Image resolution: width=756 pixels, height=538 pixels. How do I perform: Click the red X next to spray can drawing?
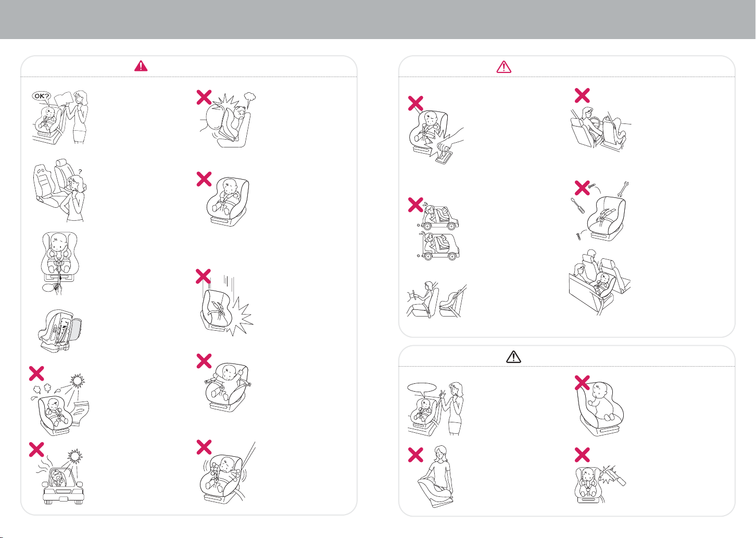pos(582,455)
